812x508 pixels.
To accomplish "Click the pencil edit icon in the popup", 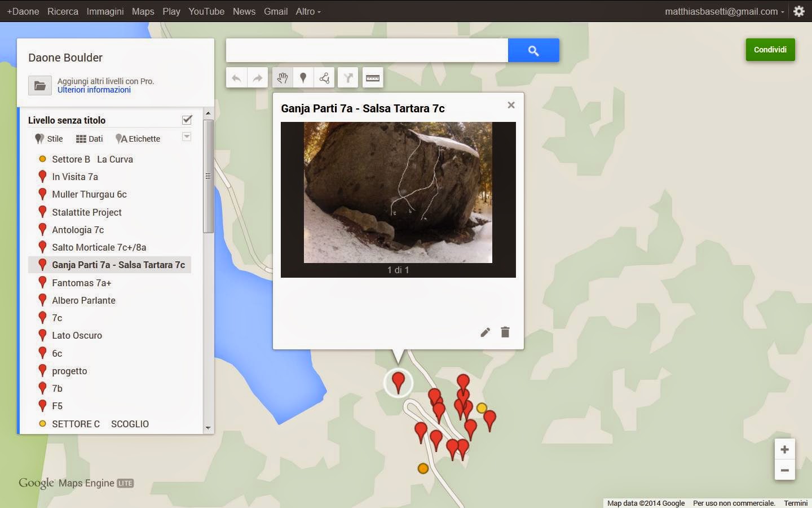I will (485, 332).
